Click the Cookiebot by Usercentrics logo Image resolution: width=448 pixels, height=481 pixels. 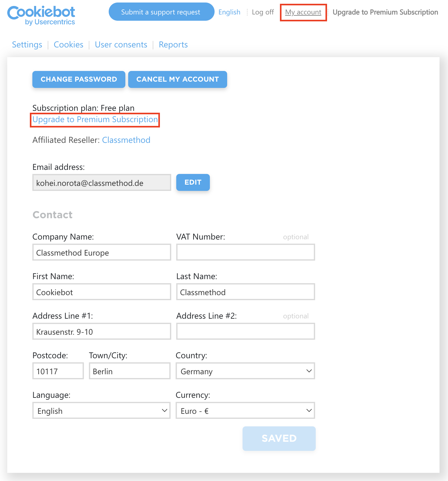[41, 15]
